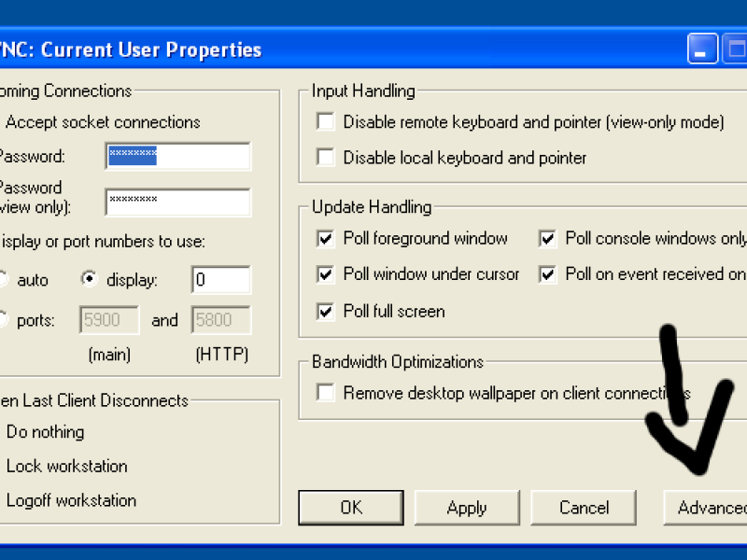Click the maximize window button

[735, 49]
